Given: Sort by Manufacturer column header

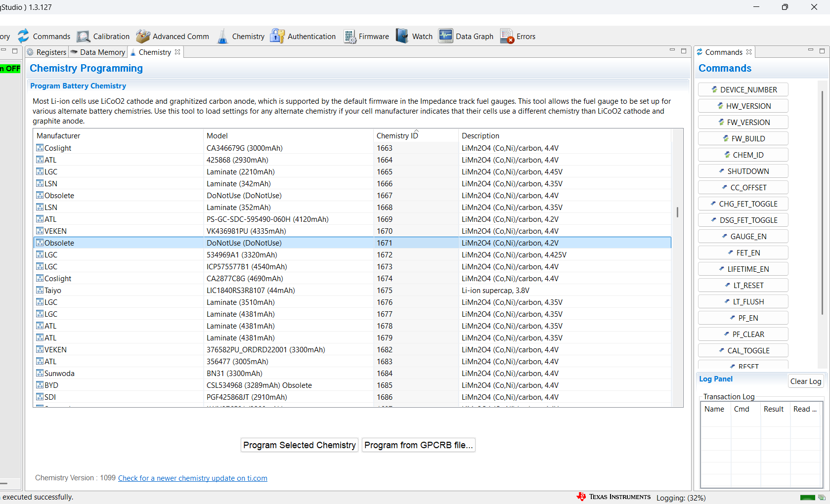Looking at the screenshot, I should point(119,136).
